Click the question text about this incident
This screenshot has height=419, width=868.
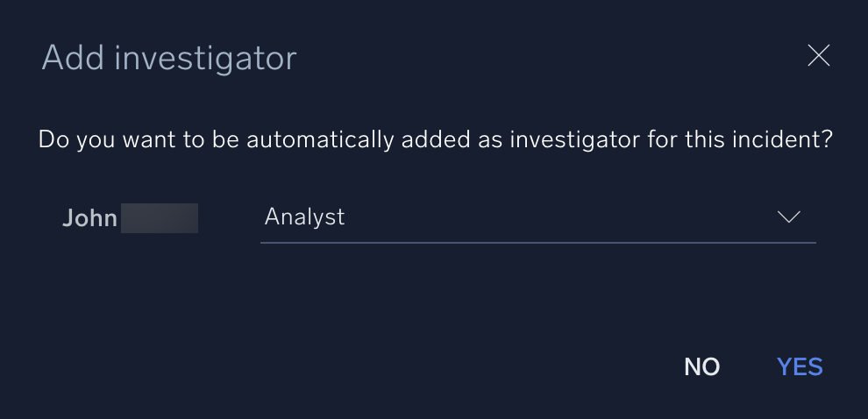coord(435,139)
